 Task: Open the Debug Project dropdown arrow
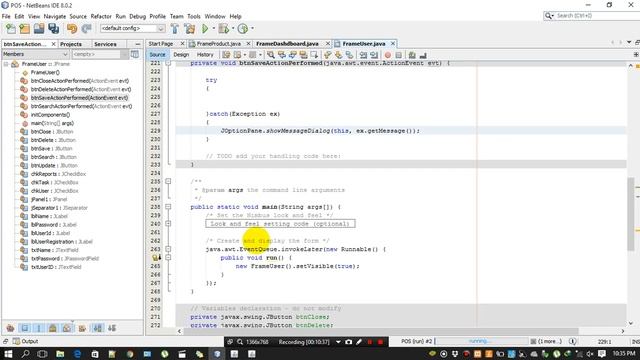(x=233, y=29)
